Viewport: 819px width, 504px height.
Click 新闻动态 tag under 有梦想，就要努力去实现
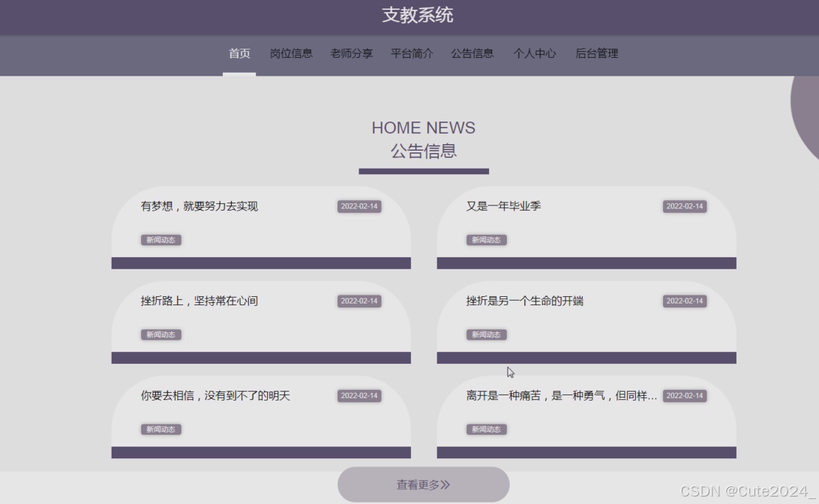coord(160,240)
